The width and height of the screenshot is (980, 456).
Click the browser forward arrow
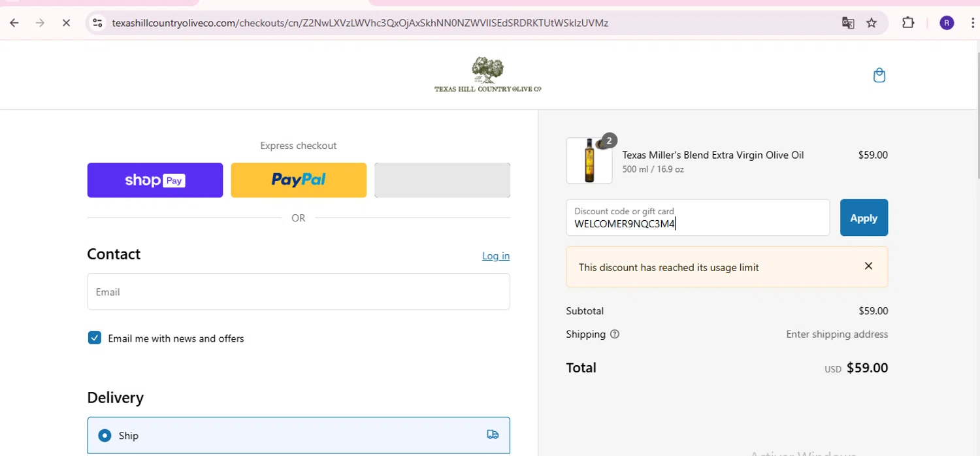pyautogui.click(x=40, y=23)
